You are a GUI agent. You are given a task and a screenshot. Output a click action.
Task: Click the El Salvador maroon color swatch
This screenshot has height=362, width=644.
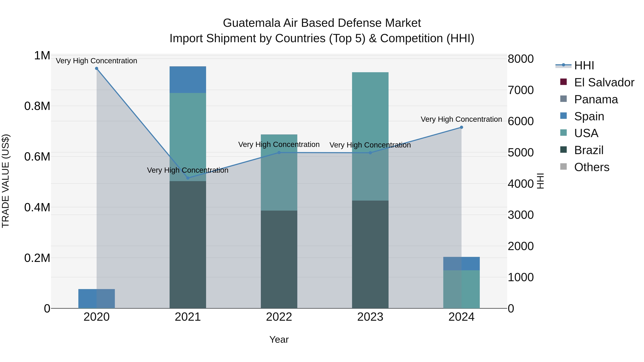click(x=563, y=82)
